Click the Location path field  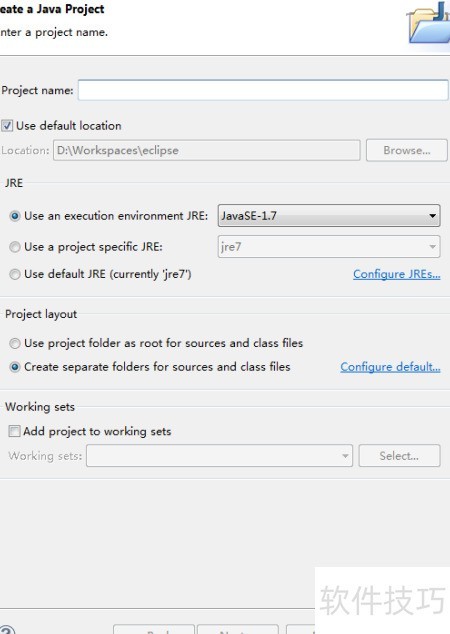(x=207, y=150)
